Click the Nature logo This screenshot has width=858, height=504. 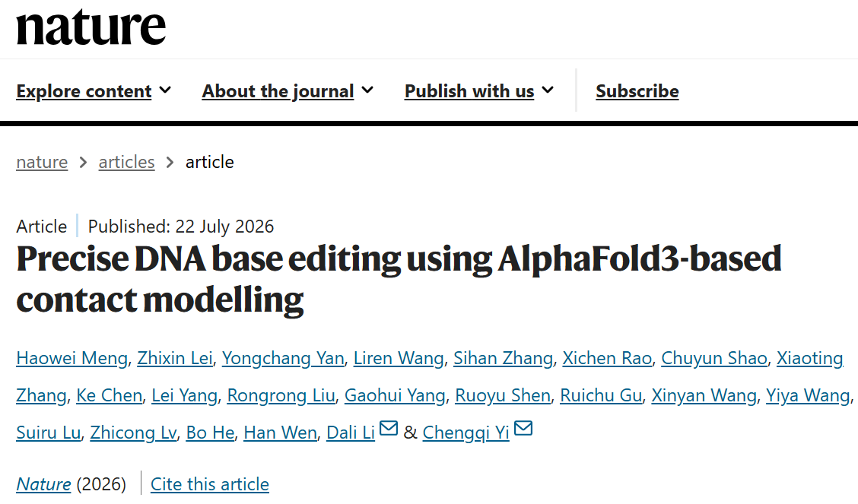coord(91,27)
